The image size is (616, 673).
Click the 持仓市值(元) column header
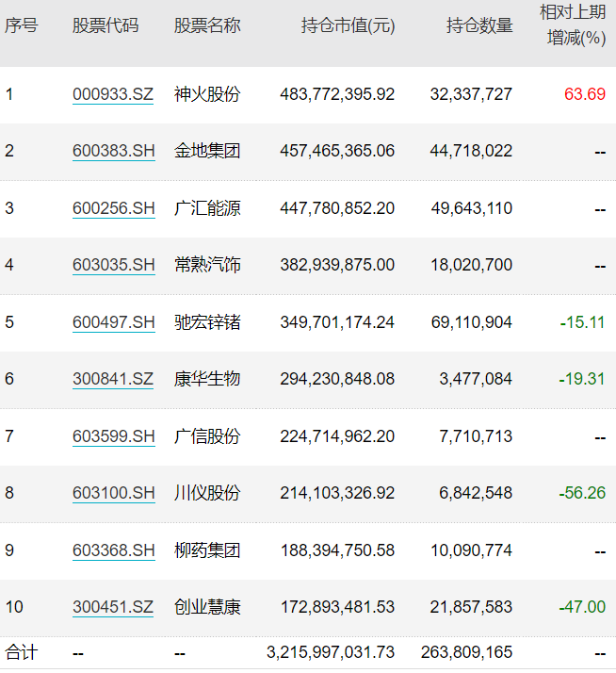[x=348, y=25]
